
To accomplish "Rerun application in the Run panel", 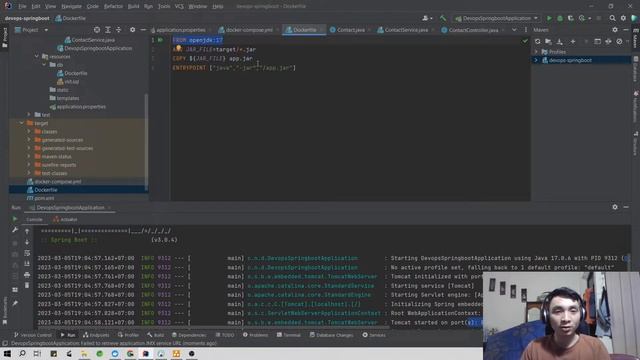I will tap(15, 219).
